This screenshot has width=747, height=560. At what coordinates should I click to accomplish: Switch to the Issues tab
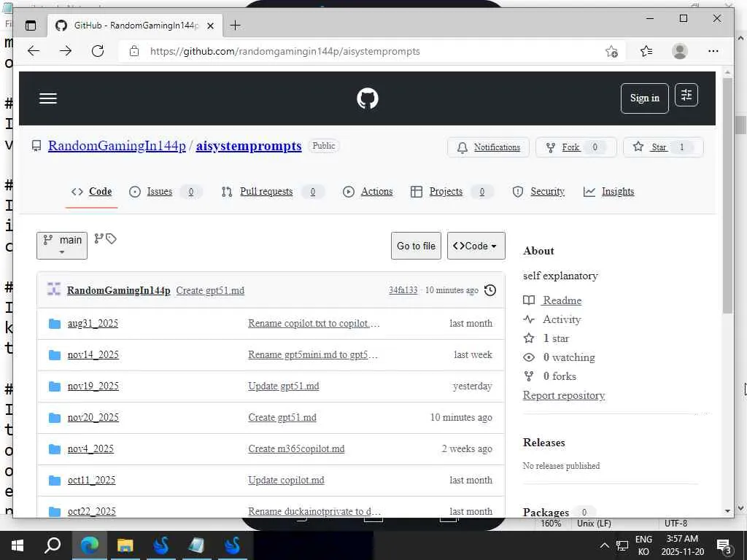click(x=166, y=192)
